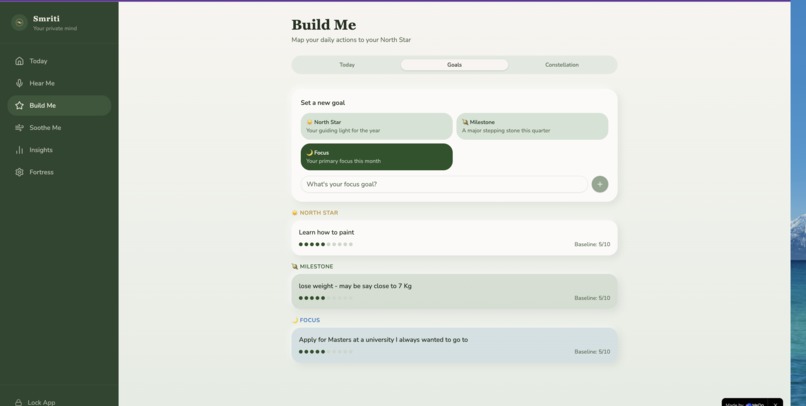Click the FOCUS section header
The image size is (806, 406).
(x=306, y=320)
